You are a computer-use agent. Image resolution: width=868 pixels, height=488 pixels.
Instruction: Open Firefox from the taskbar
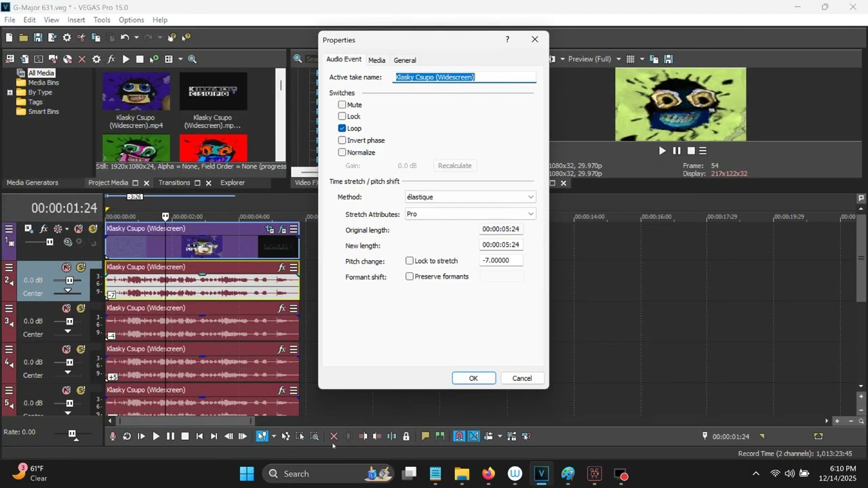coord(488,474)
